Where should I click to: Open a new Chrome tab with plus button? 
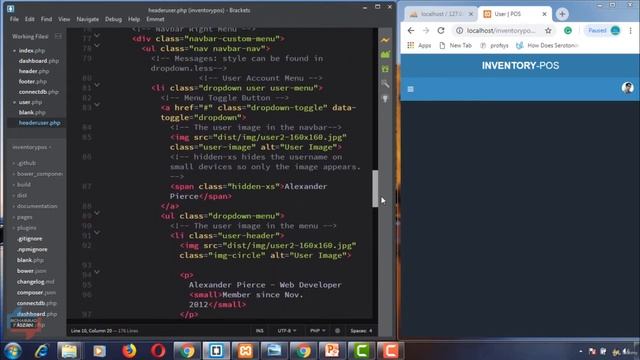pos(562,14)
